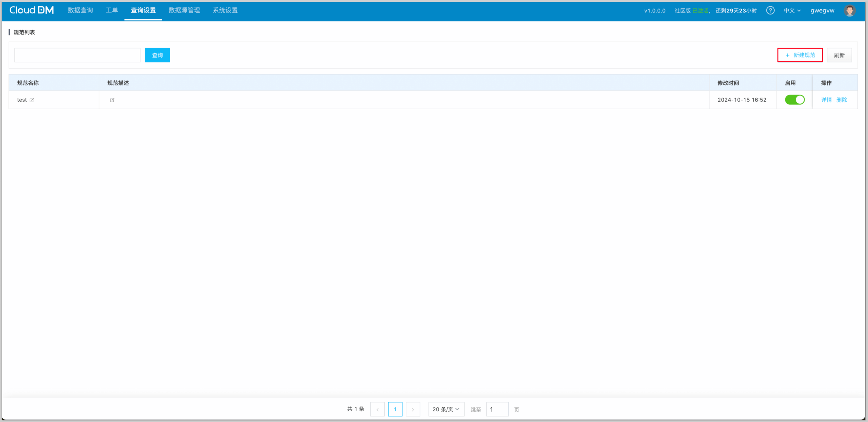
Task: Open 详情 link for test rule
Action: (826, 100)
